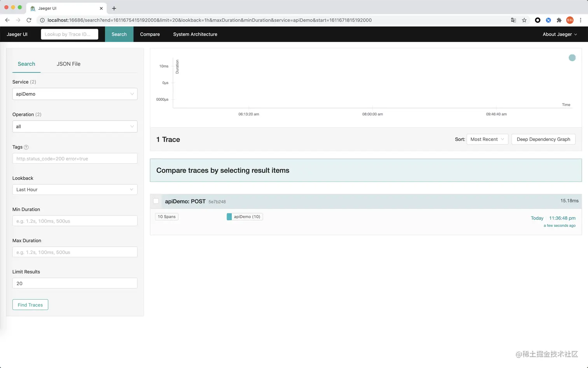588x368 pixels.
Task: Open the Operation all dropdown
Action: pos(75,126)
